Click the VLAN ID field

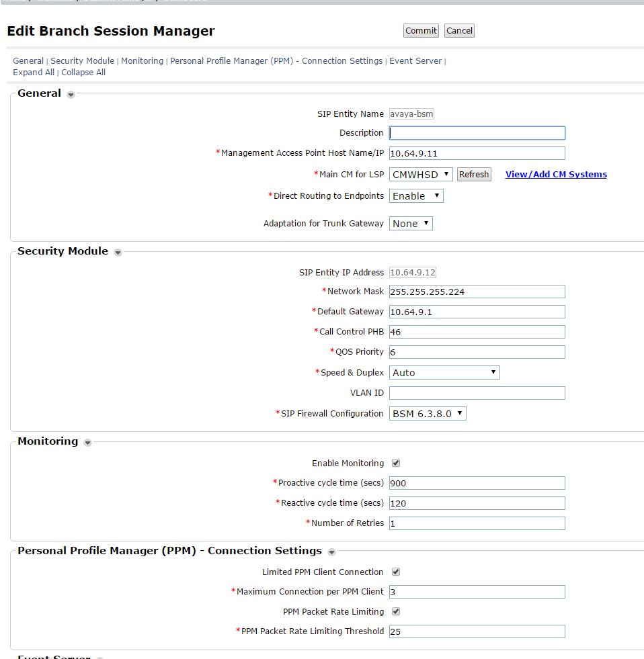[x=477, y=393]
